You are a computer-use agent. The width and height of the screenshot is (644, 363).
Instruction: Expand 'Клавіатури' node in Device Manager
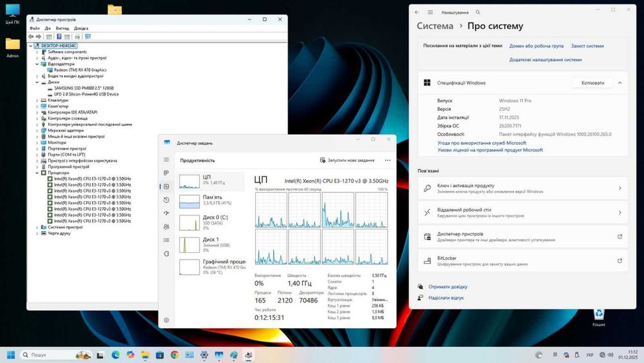pyautogui.click(x=37, y=101)
